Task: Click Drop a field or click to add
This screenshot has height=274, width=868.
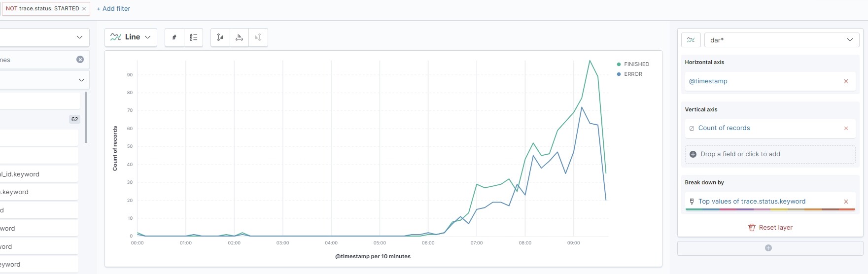Action: (770, 154)
